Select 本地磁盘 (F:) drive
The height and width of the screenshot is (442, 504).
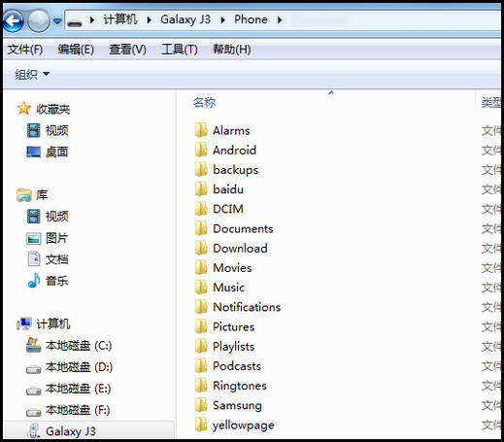(x=68, y=410)
